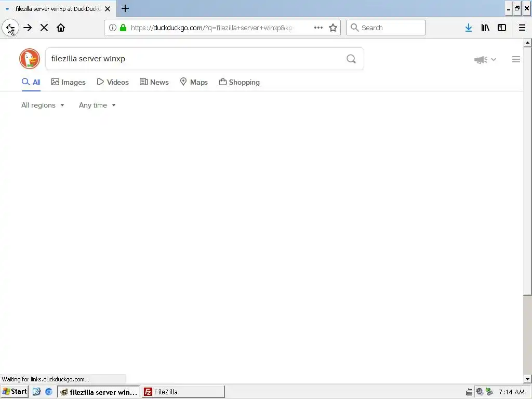Stop loading the page with the X button

click(44, 28)
